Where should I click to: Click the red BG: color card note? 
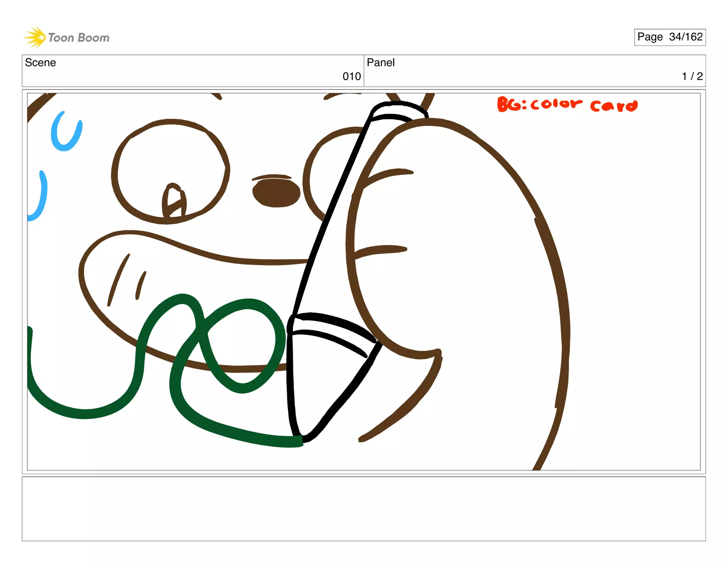567,104
